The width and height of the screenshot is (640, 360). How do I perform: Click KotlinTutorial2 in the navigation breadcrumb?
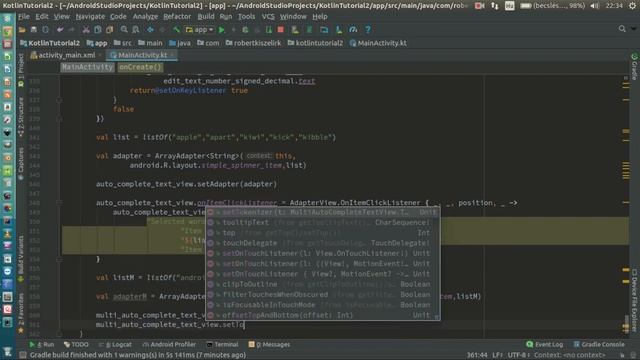50,43
